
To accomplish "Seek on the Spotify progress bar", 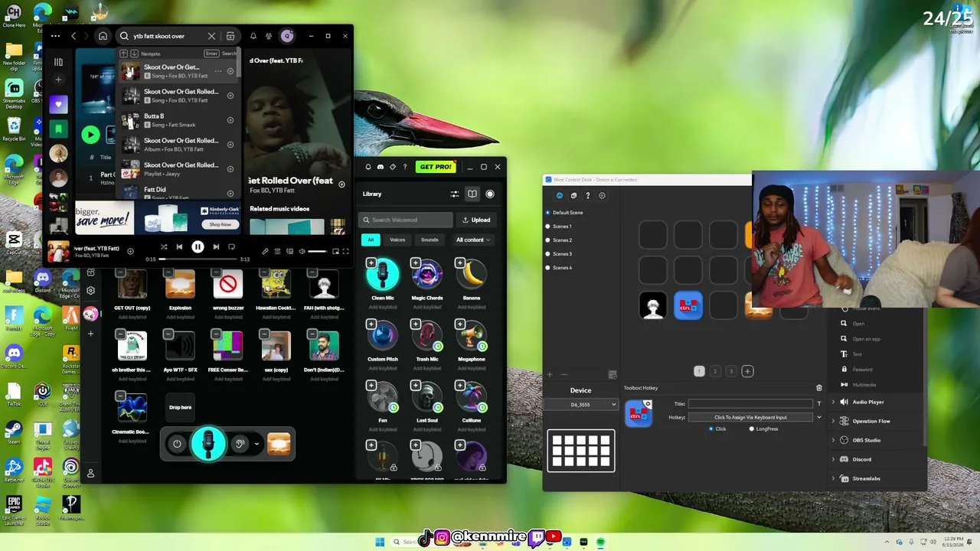I will coord(198,259).
